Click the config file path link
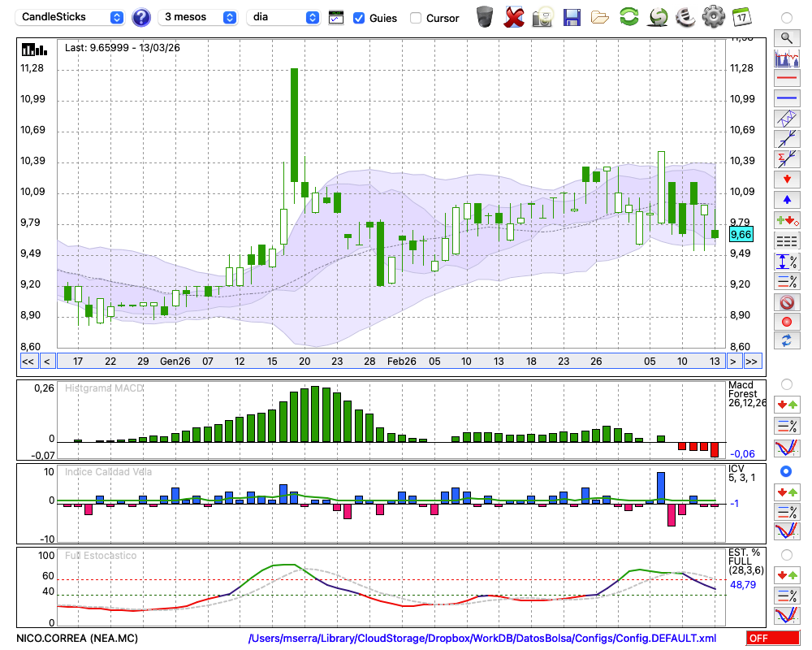 coord(482,639)
